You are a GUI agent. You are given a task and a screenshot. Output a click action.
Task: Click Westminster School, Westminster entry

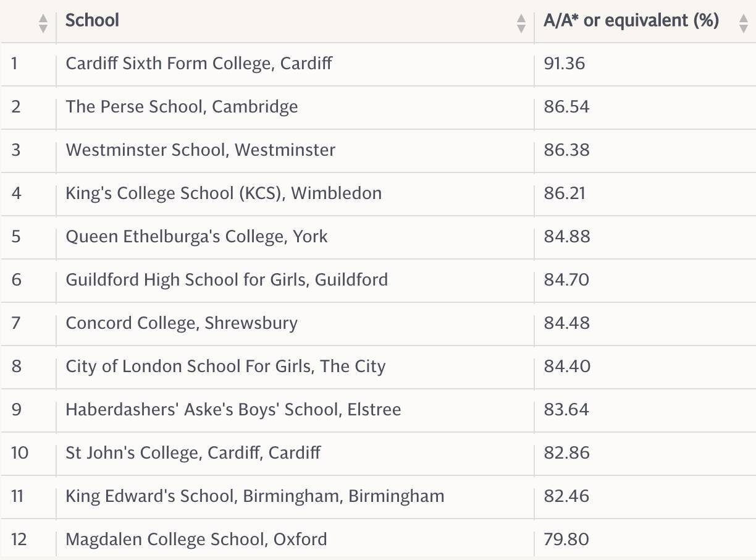pos(201,150)
